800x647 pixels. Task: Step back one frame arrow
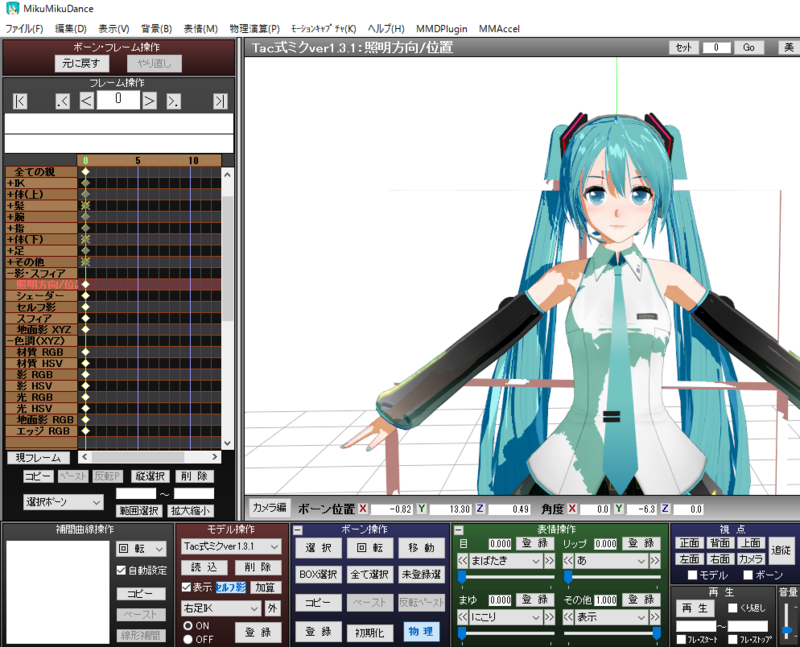87,101
